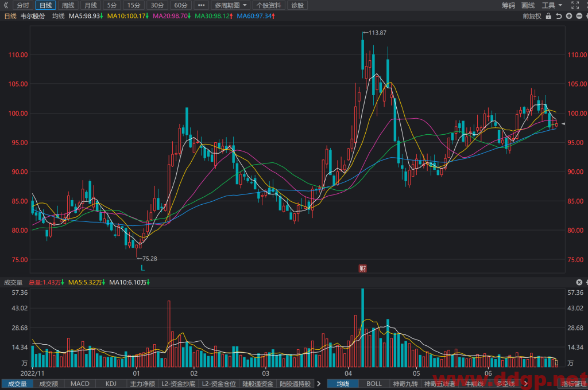Select the 主力净额 indicator tab
This screenshot has height=390, width=588.
point(142,384)
